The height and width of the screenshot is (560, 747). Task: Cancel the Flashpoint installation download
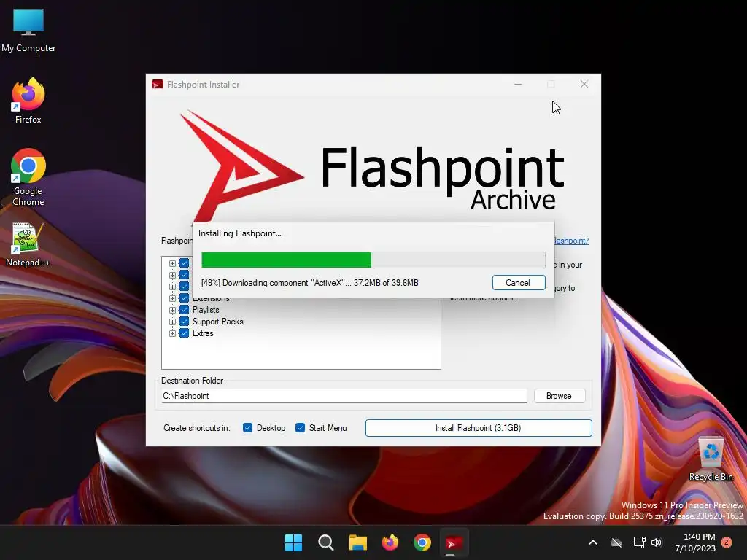pyautogui.click(x=519, y=283)
